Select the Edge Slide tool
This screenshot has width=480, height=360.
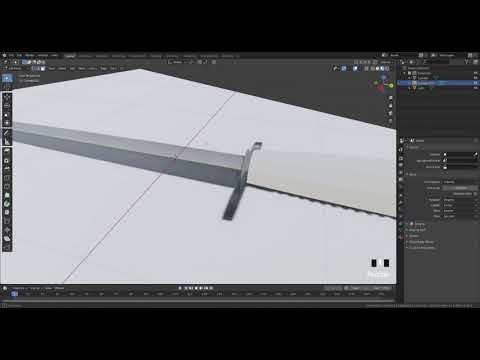(x=7, y=221)
